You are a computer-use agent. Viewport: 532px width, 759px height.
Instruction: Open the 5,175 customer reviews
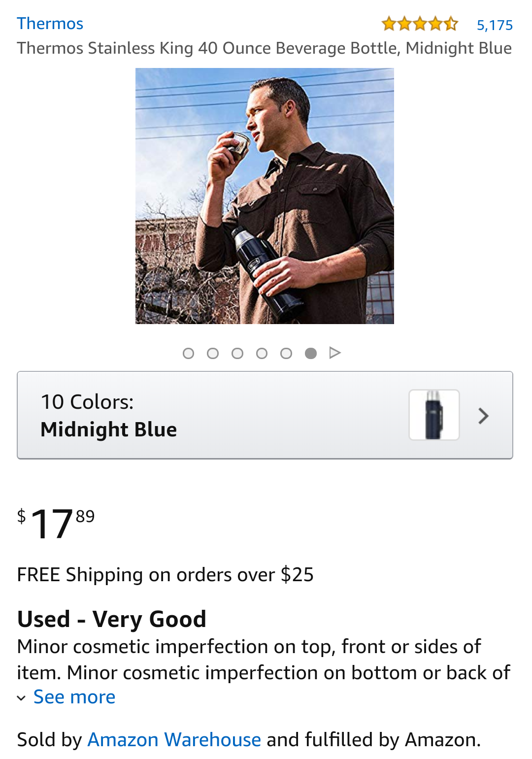click(x=495, y=25)
